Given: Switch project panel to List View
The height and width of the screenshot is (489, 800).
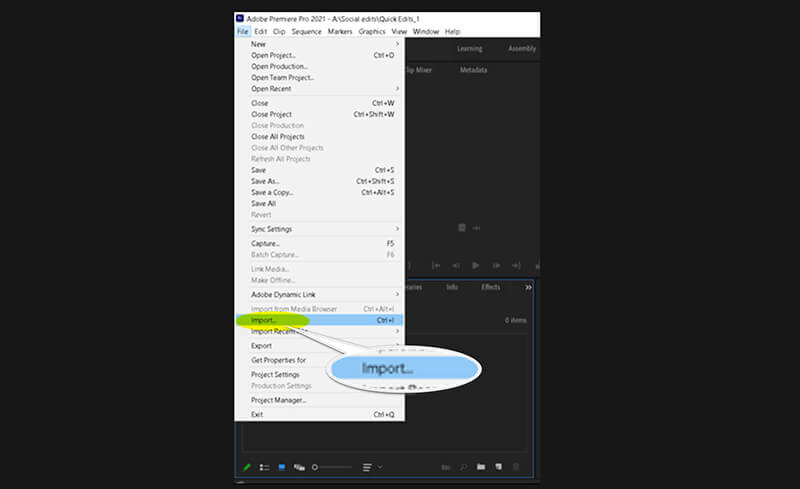Looking at the screenshot, I should [x=264, y=467].
